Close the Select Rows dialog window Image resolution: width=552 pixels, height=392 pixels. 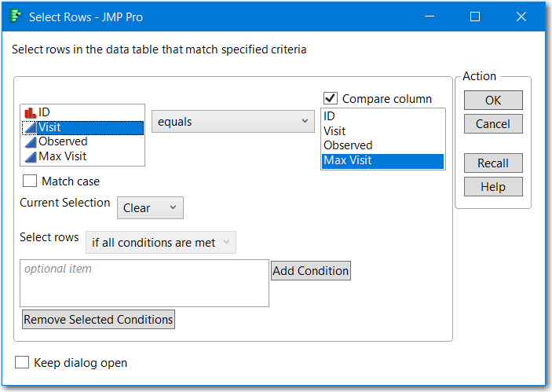[521, 16]
